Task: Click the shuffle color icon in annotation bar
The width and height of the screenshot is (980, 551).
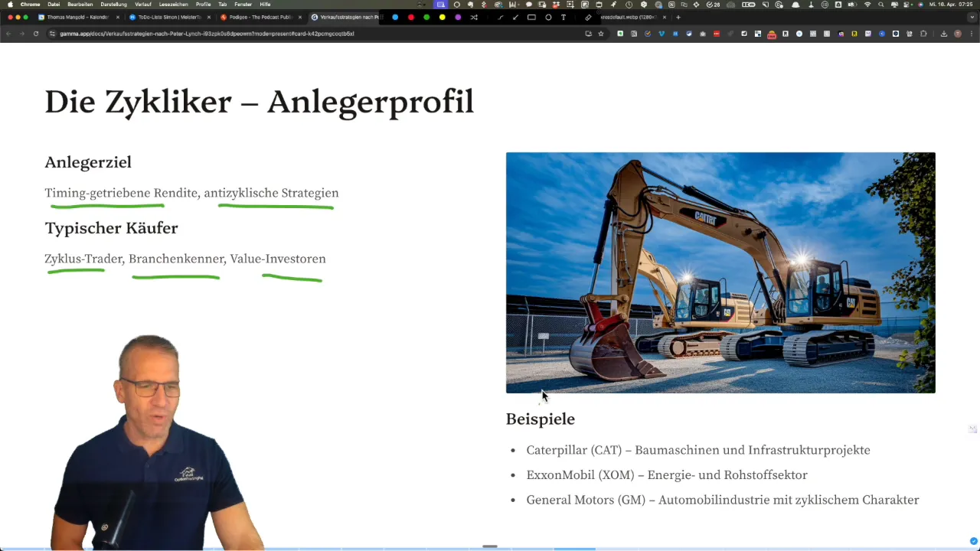Action: tap(474, 17)
